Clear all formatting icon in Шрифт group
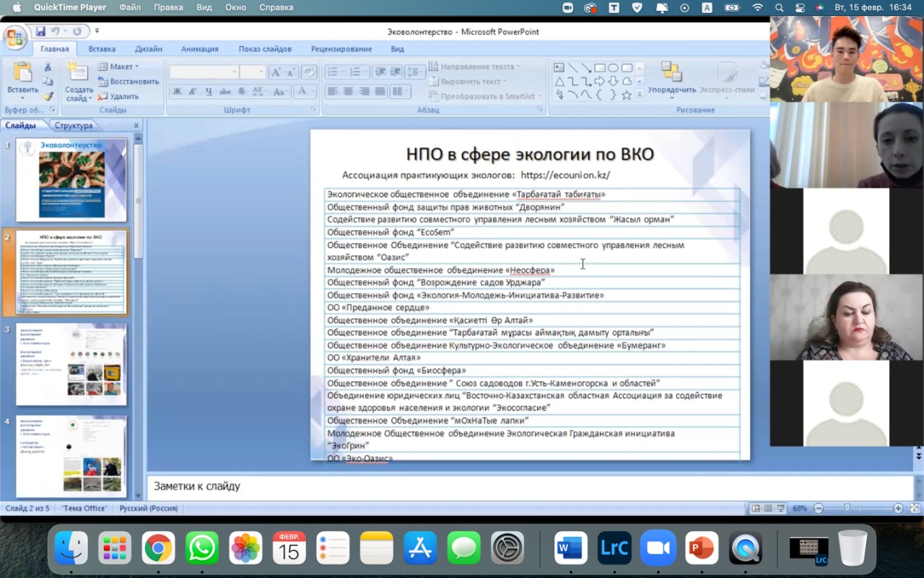The width and height of the screenshot is (924, 578). point(309,72)
